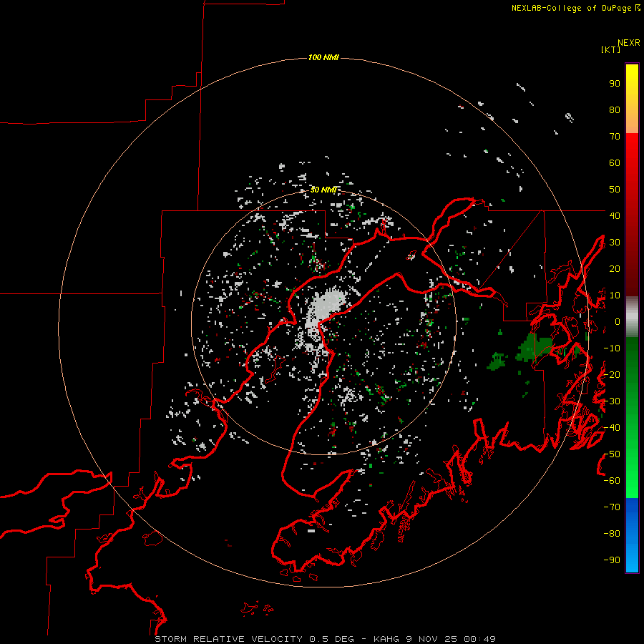
Task: Click the 50 NMI range ring label
Action: coord(323,190)
